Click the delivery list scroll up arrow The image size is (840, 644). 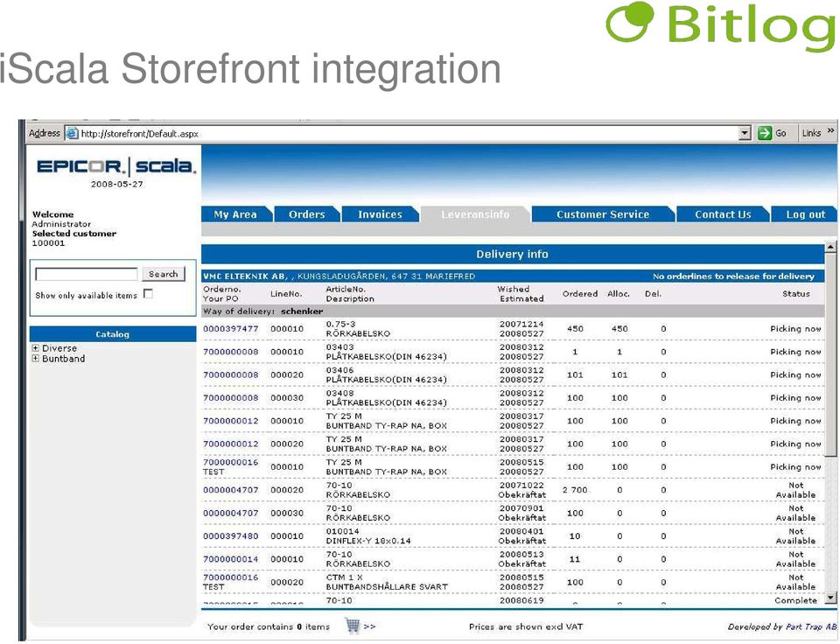tap(830, 247)
